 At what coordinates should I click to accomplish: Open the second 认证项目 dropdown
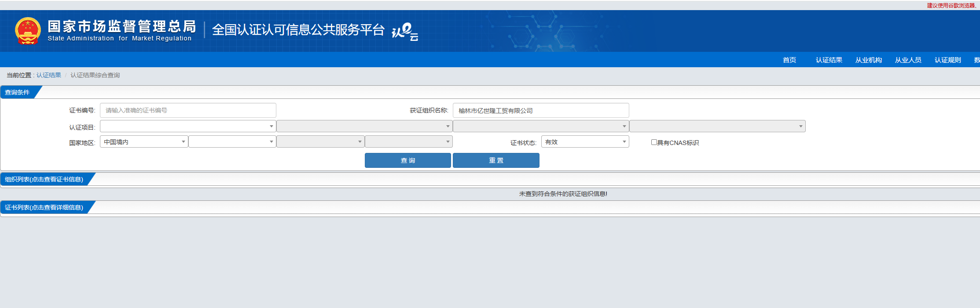364,126
